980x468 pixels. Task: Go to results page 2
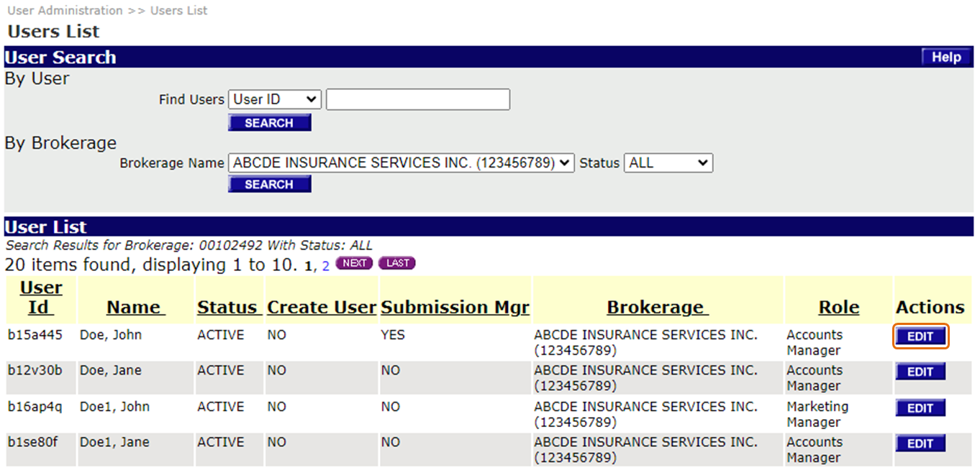325,266
